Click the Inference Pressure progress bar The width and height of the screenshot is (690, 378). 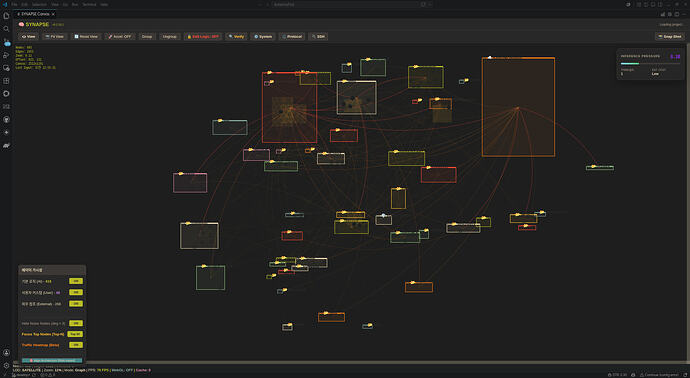click(x=650, y=64)
